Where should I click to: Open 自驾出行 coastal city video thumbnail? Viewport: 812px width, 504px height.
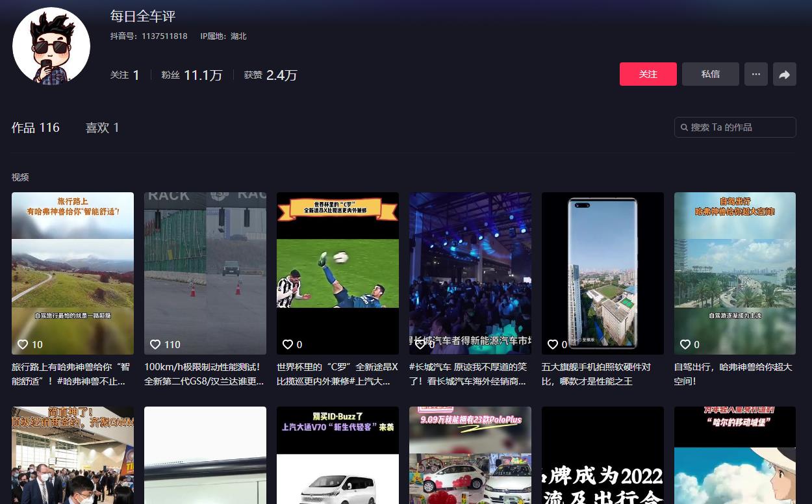(735, 273)
